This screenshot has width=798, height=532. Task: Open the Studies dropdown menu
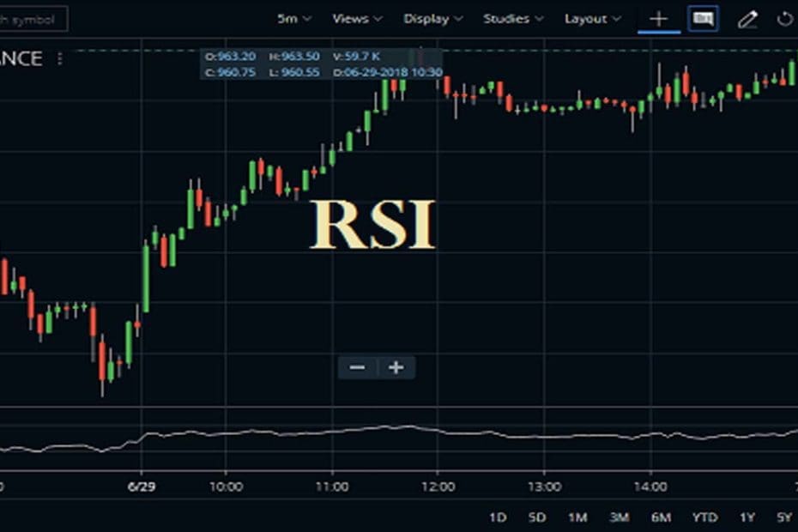pos(513,19)
